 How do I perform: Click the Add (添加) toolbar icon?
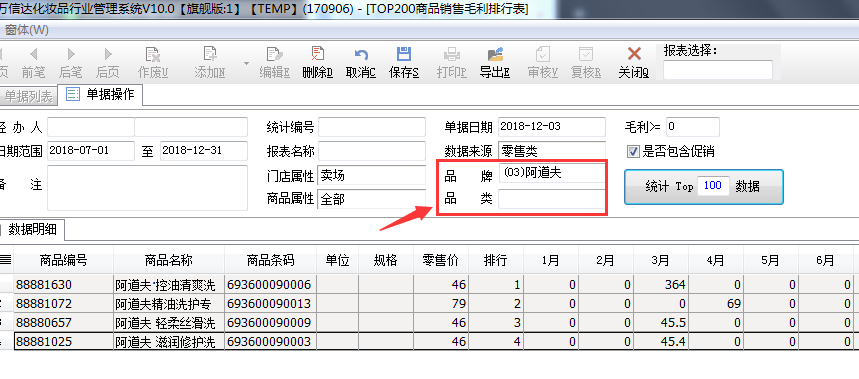[209, 54]
